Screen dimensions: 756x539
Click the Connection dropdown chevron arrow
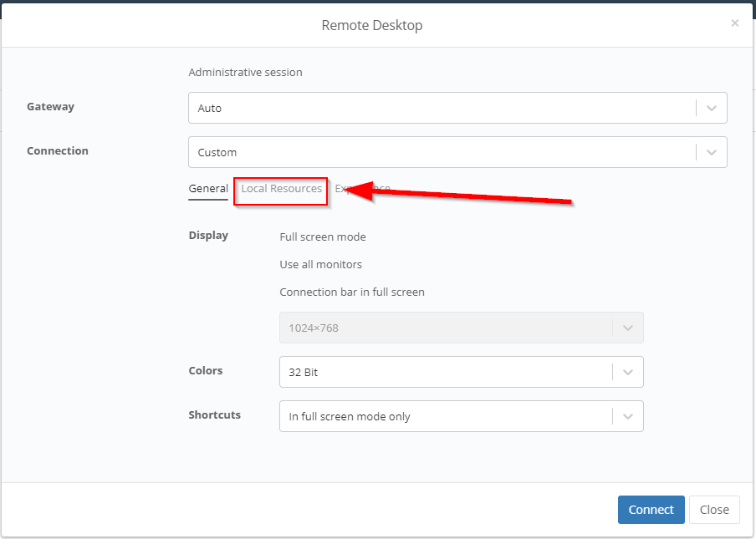coord(712,152)
